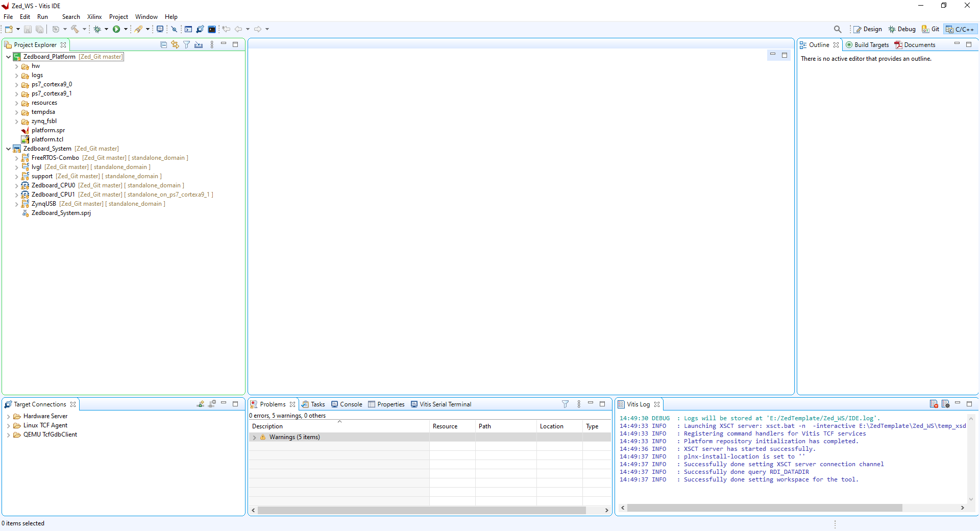
Task: Expand the zynq_fsbl folder
Action: click(x=17, y=122)
